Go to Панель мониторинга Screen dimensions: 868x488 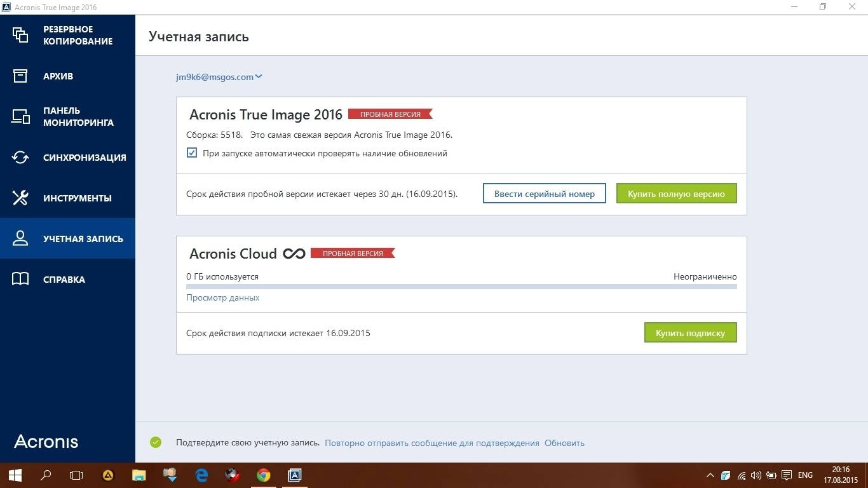[x=67, y=116]
